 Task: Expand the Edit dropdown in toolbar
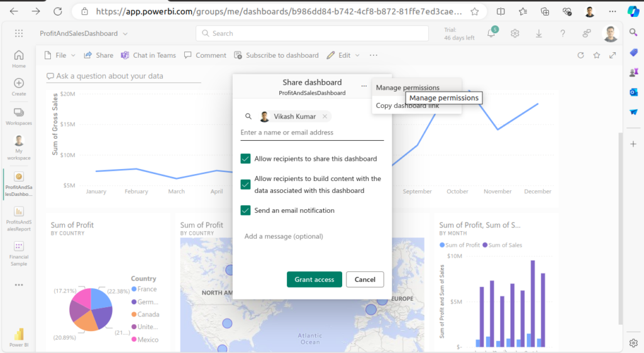343,55
